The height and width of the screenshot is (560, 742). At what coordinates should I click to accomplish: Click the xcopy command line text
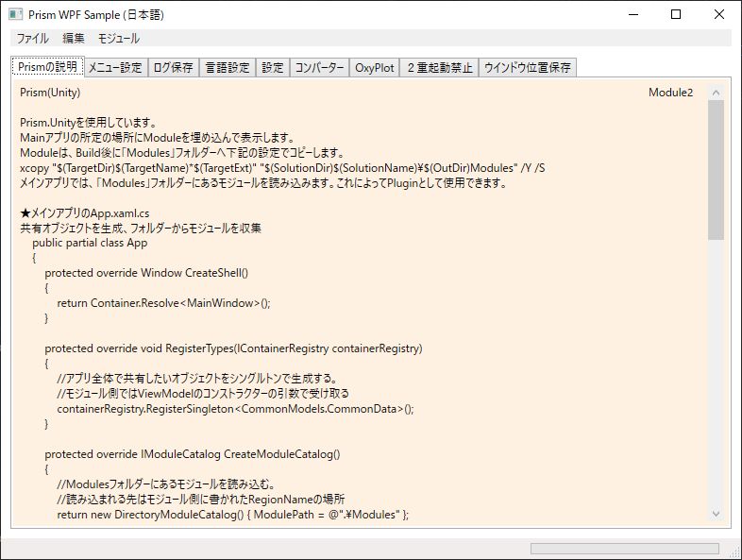point(282,168)
